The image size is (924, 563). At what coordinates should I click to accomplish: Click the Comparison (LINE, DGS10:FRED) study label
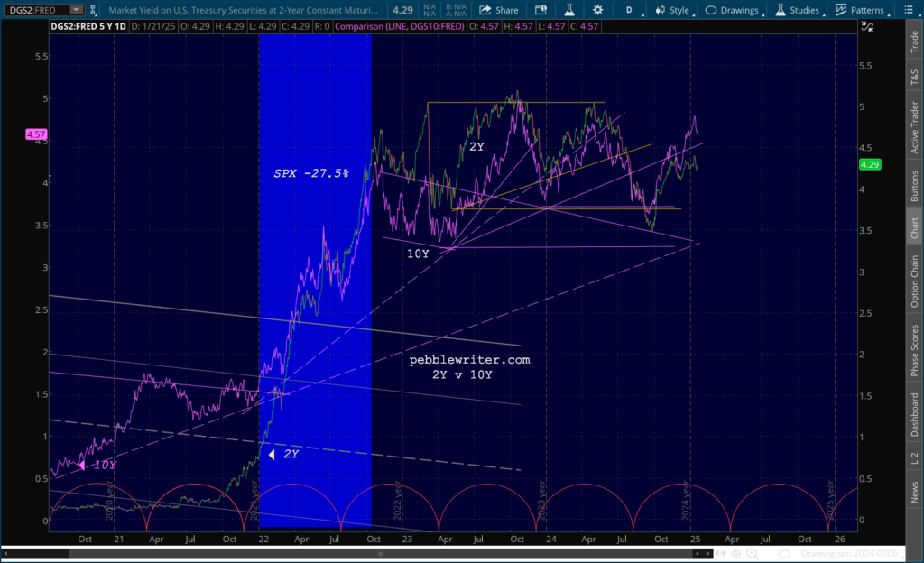pyautogui.click(x=400, y=26)
